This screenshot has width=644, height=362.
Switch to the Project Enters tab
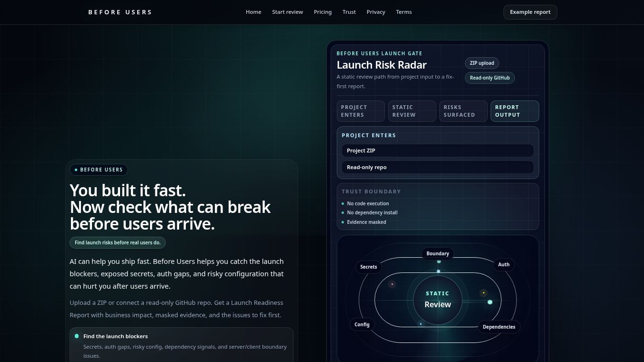[361, 111]
